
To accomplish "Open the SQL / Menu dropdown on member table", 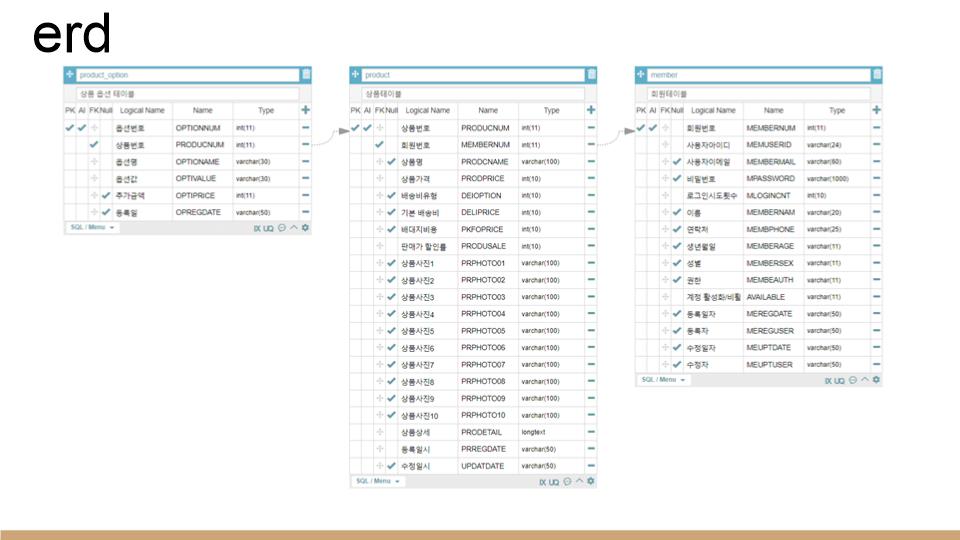I will click(x=663, y=380).
